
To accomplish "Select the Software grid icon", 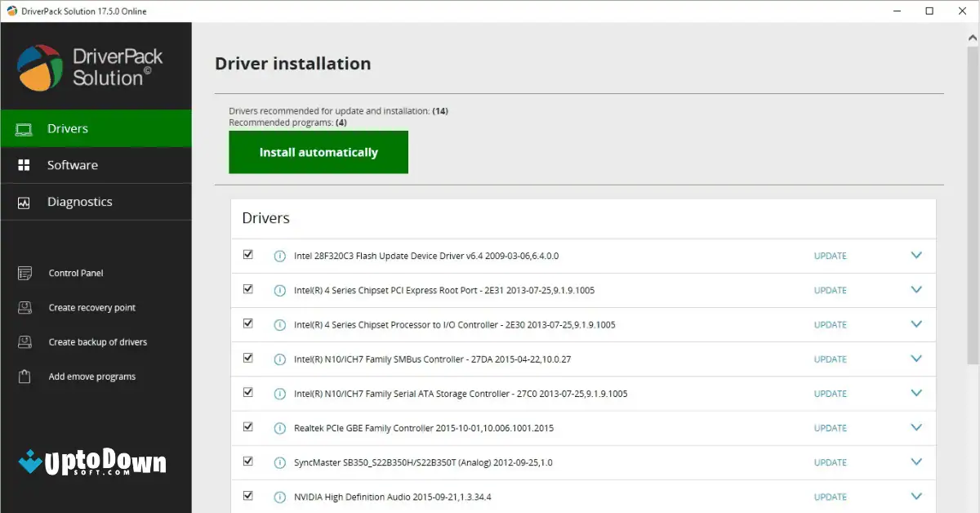I will 24,165.
